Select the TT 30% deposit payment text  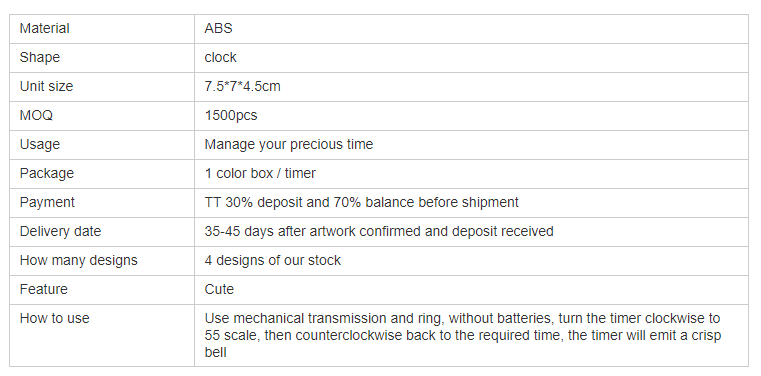362,202
